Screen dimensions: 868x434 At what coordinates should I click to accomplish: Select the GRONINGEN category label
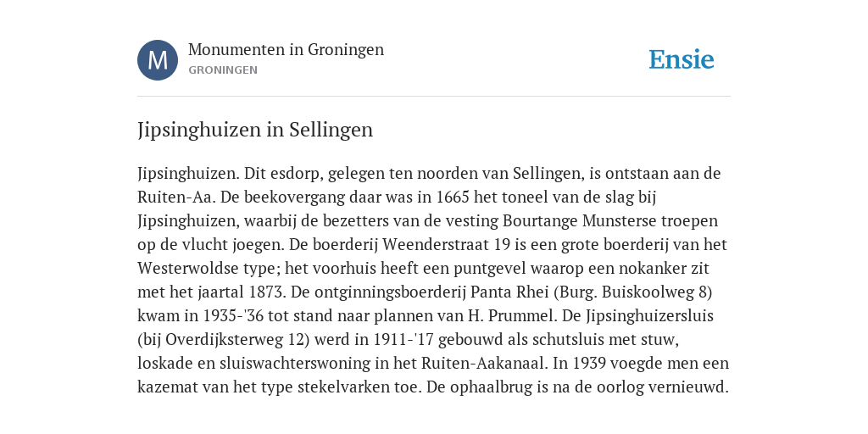tap(223, 70)
